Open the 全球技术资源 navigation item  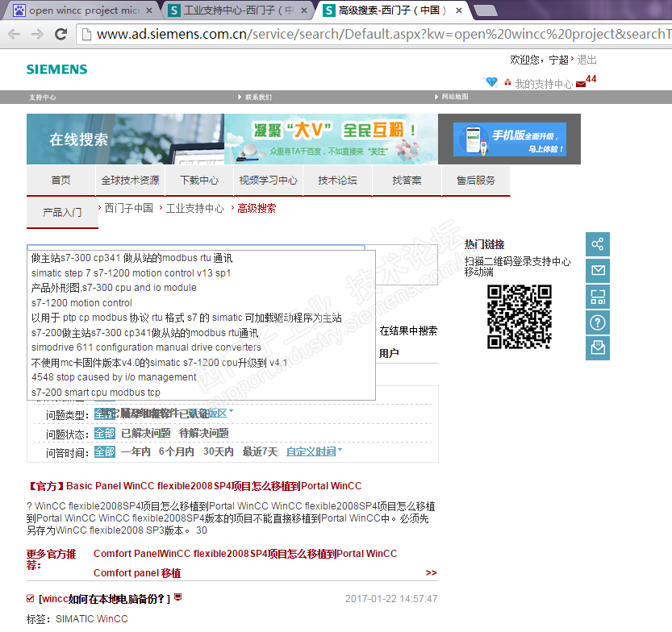coord(131,181)
